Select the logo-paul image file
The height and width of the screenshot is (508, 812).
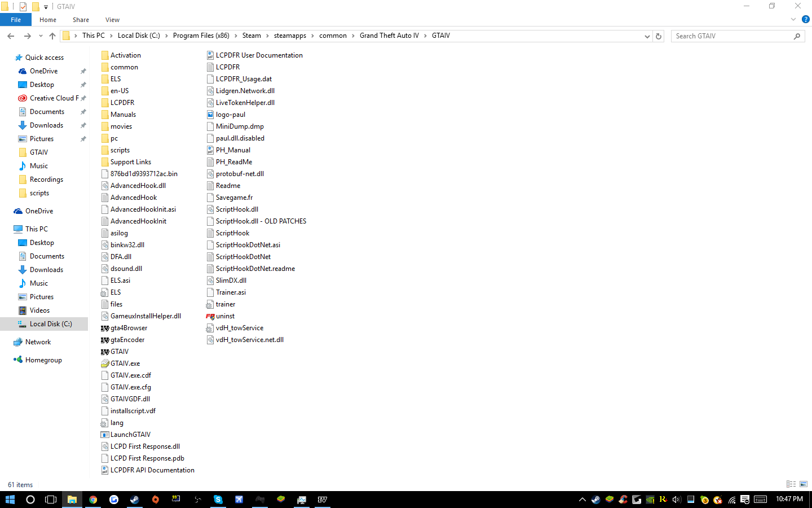[x=226, y=115]
